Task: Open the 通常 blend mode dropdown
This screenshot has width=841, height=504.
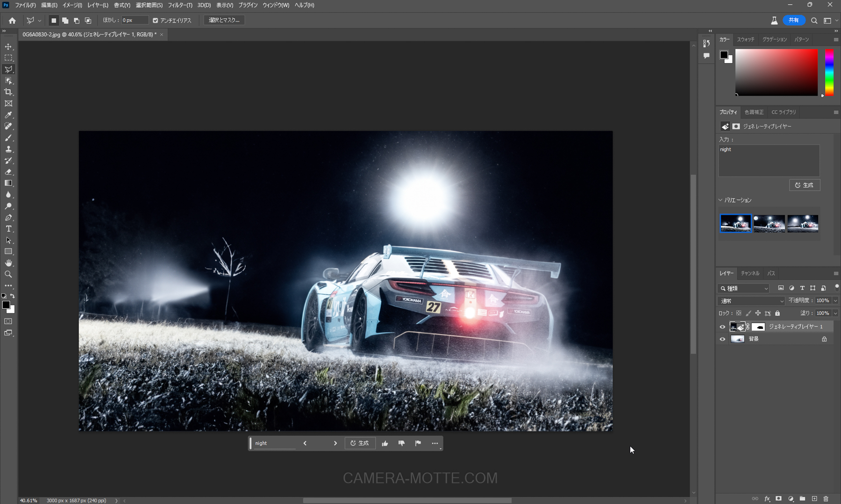Action: pyautogui.click(x=751, y=301)
